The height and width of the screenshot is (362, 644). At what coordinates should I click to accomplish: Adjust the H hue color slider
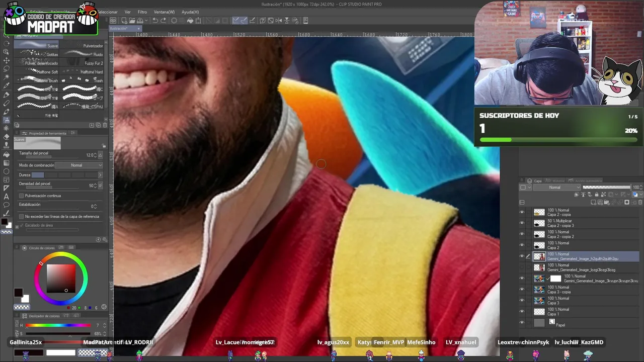tap(58, 325)
